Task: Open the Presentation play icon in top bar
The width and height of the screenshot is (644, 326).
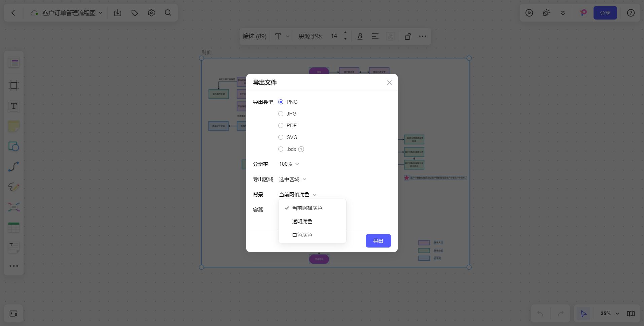Action: pyautogui.click(x=529, y=13)
